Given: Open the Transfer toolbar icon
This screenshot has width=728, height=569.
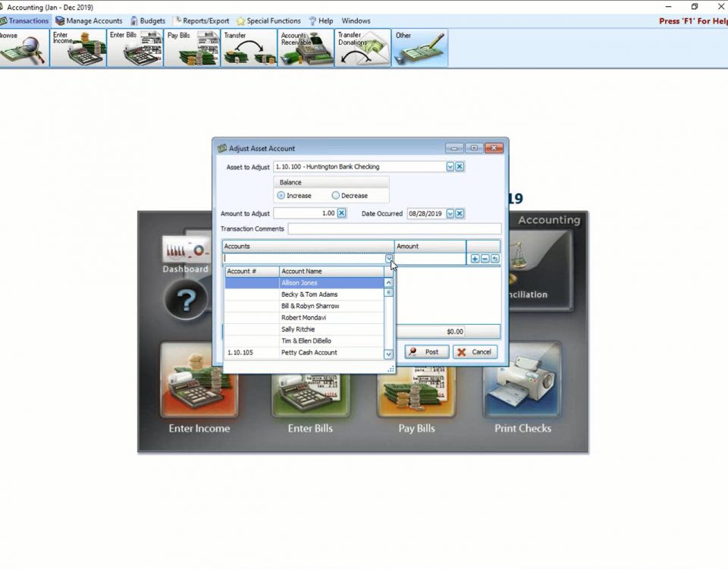Looking at the screenshot, I should click(248, 49).
